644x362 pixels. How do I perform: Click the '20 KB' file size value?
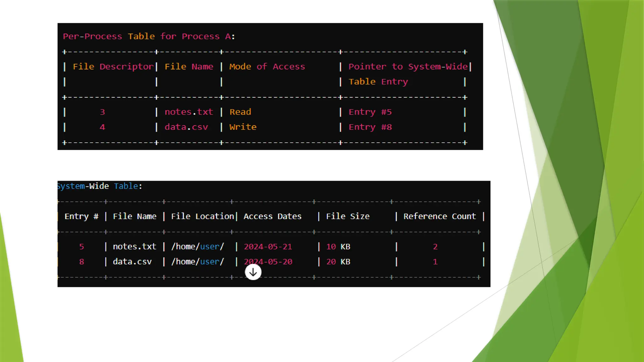point(338,262)
